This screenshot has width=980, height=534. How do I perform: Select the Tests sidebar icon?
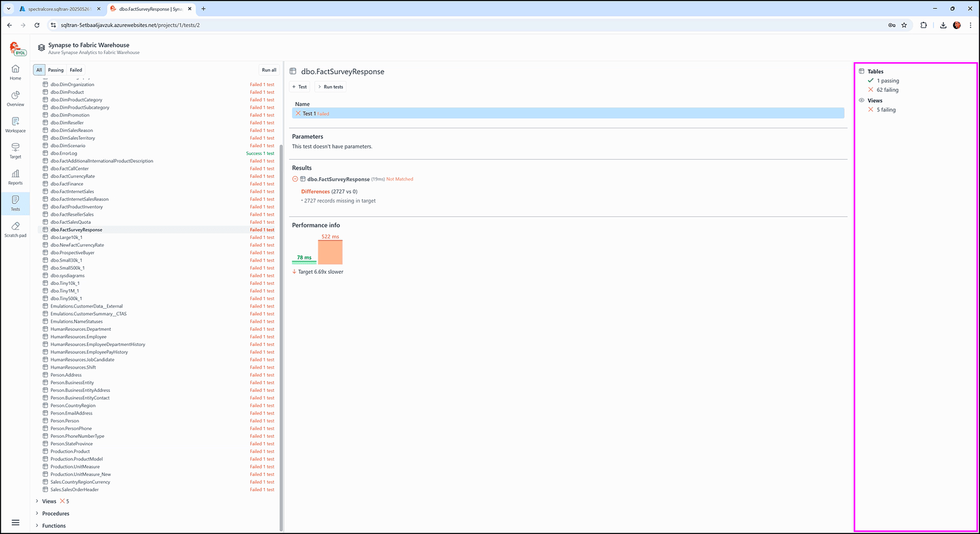click(15, 203)
